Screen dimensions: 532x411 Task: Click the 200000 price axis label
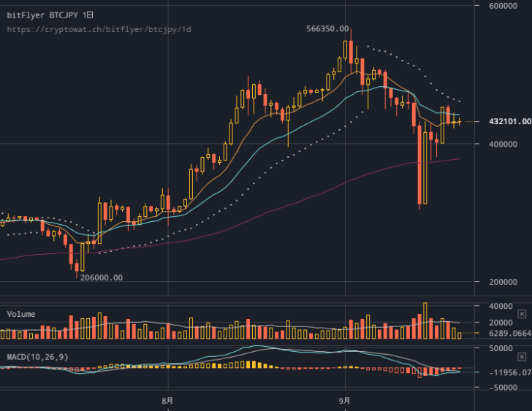pos(502,282)
